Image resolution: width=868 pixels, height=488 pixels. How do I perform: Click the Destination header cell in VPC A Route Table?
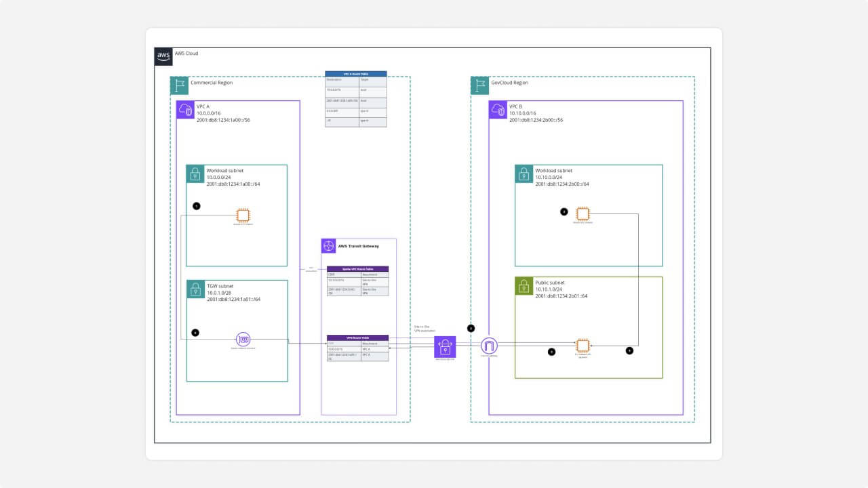342,80
